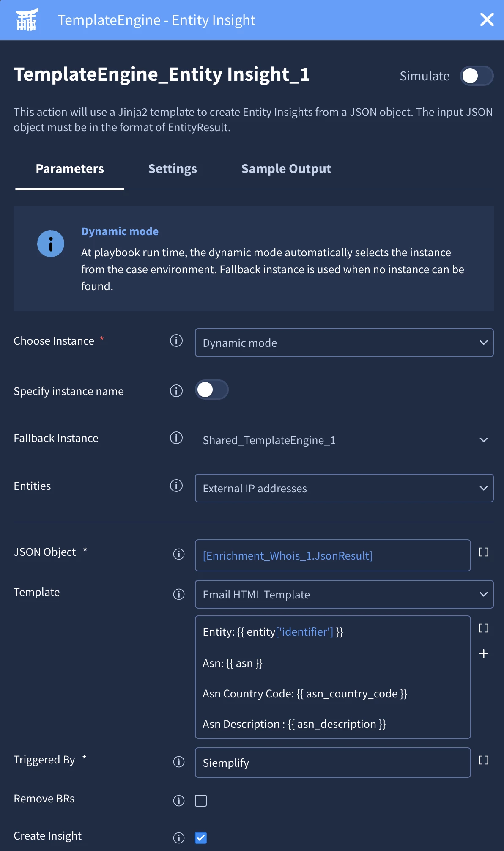Open the Settings tab

click(x=173, y=169)
